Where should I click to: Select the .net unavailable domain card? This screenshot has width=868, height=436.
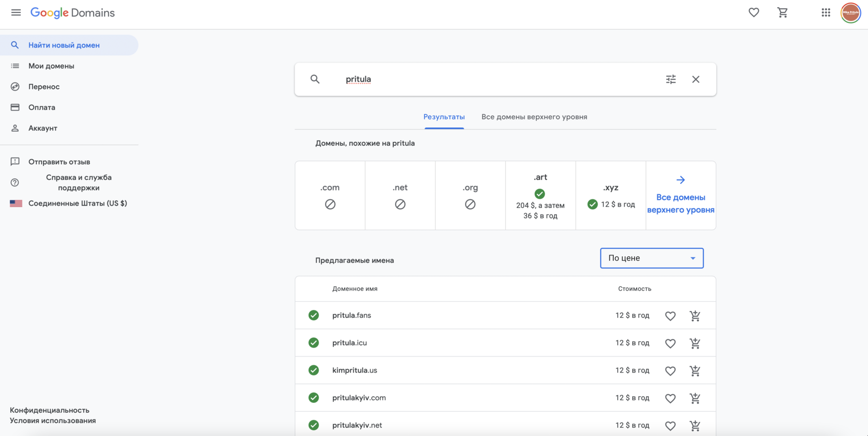pos(400,195)
